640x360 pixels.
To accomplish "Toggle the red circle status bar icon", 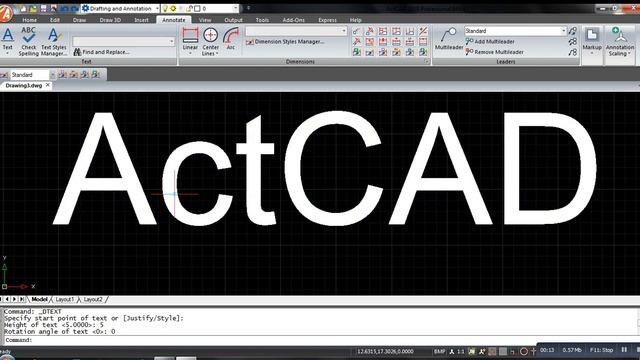I will tap(524, 351).
